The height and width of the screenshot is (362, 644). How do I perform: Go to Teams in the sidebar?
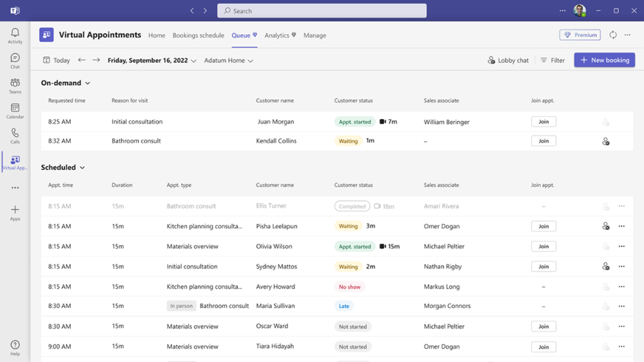click(15, 86)
